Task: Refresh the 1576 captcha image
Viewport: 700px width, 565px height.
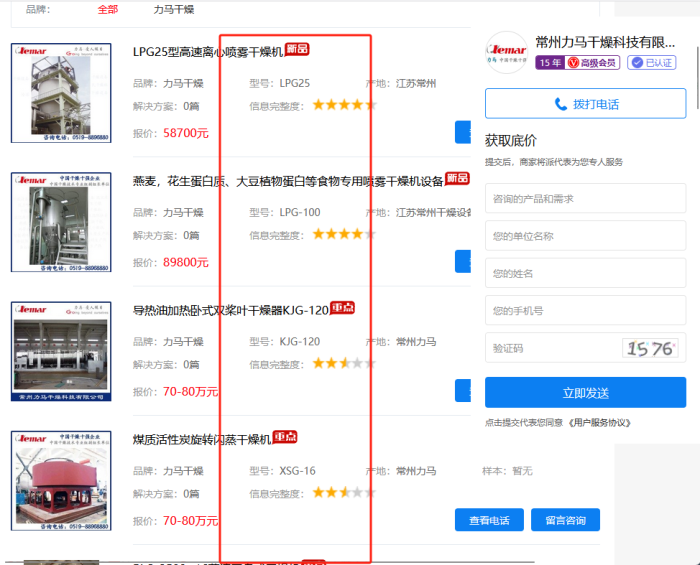Action: 650,348
